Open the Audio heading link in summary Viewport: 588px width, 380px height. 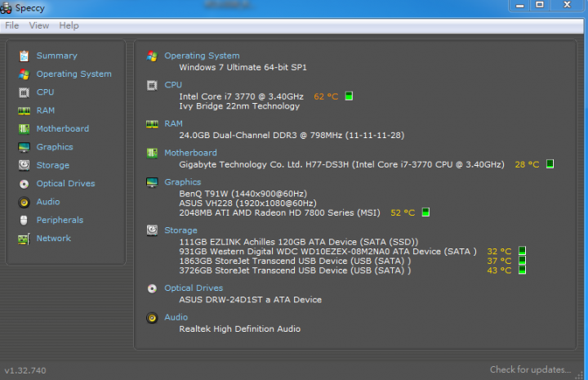tap(176, 318)
